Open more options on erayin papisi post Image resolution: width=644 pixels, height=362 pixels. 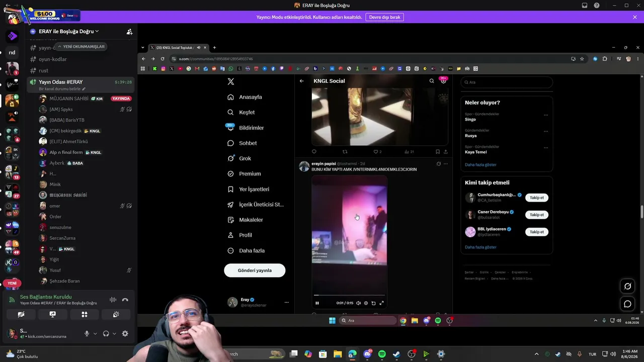[445, 164]
